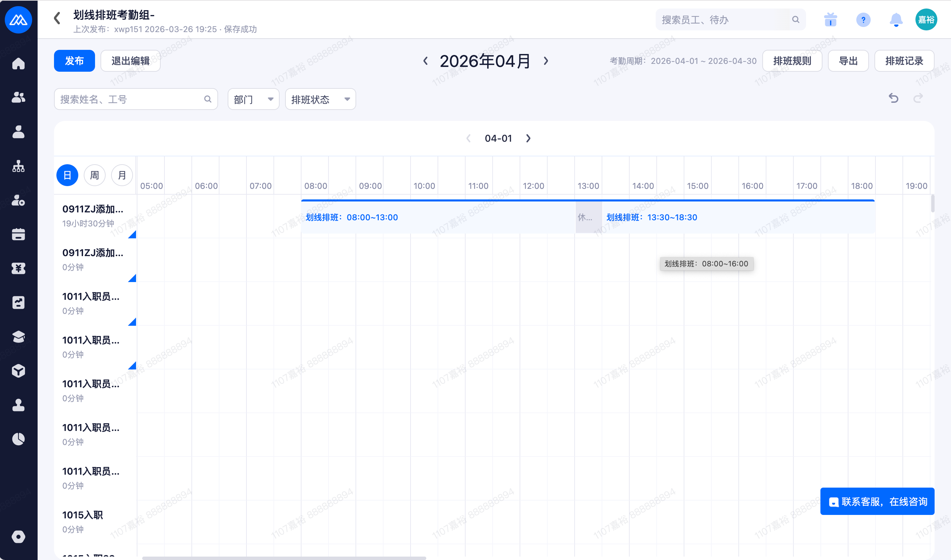This screenshot has height=560, width=951.
Task: Switch to the 月 (month) view
Action: click(x=122, y=175)
